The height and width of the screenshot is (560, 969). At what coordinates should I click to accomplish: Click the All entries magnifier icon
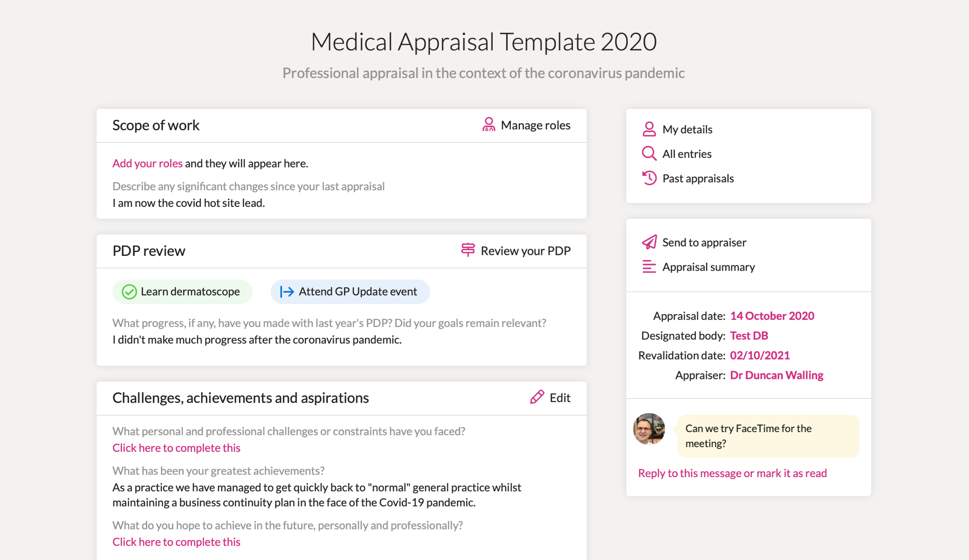pos(649,154)
